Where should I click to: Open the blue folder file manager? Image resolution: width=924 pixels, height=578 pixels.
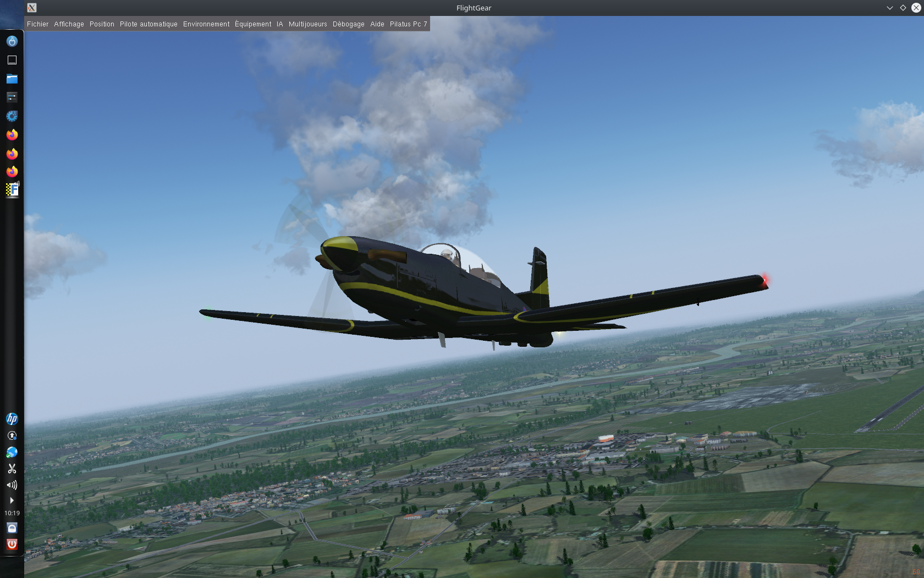coord(12,79)
